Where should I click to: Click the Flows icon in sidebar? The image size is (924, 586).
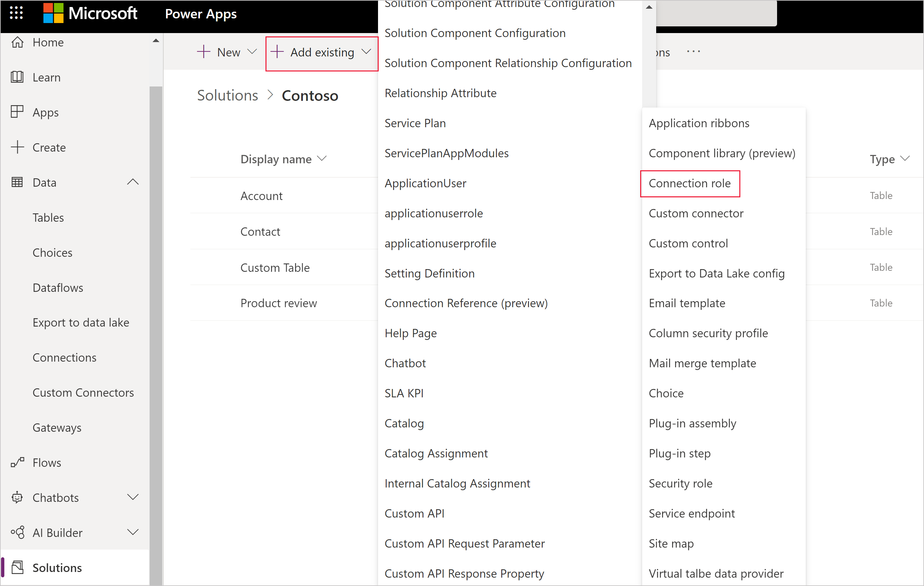18,462
